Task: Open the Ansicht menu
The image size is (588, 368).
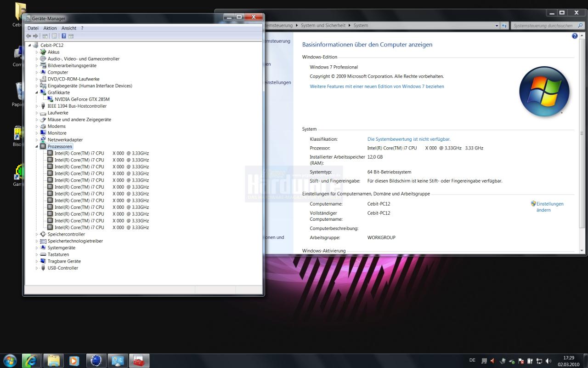Action: pos(69,28)
